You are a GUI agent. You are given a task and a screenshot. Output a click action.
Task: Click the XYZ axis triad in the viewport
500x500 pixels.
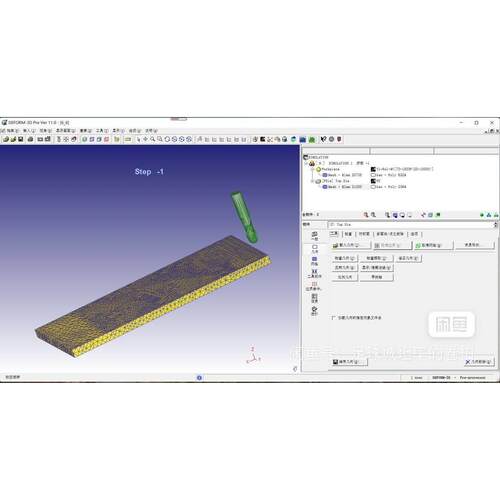tap(253, 356)
